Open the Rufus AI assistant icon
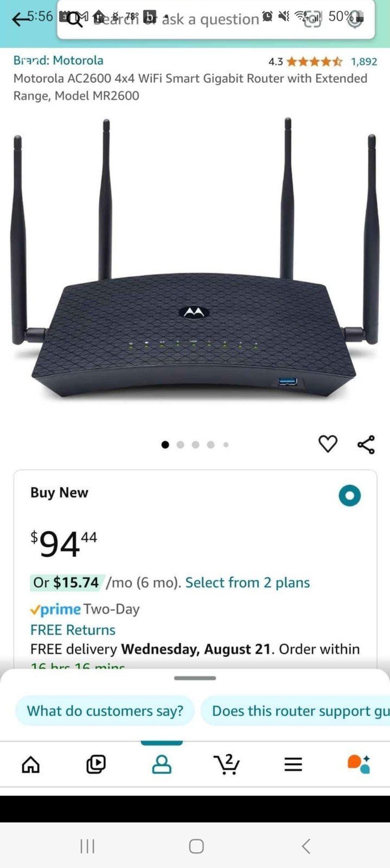 coord(359,764)
